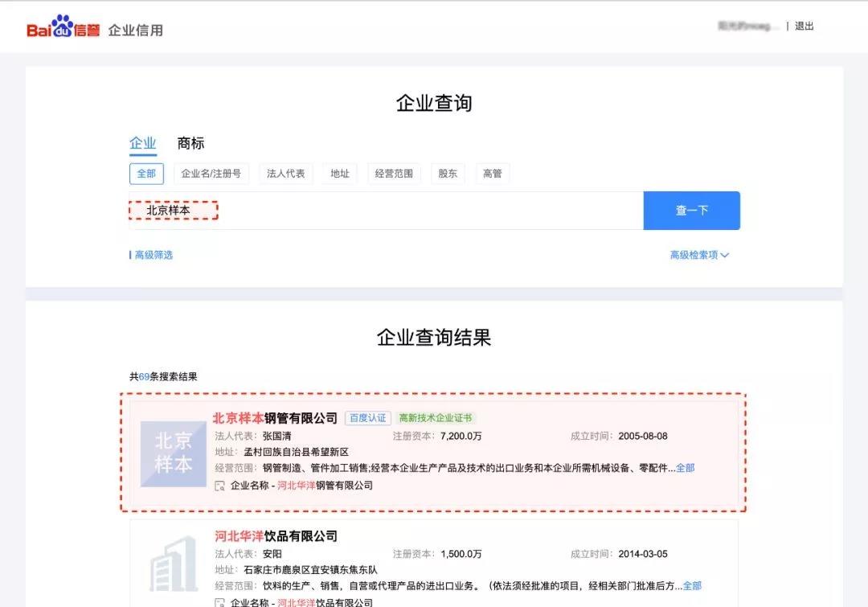Image resolution: width=868 pixels, height=607 pixels.
Task: Switch to the 企业 tab
Action: click(142, 143)
